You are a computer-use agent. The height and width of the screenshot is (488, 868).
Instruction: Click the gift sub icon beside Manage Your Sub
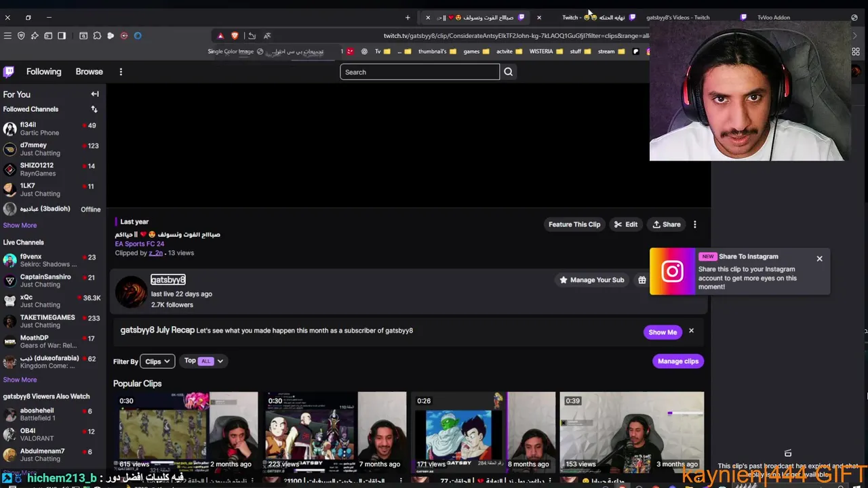(642, 280)
